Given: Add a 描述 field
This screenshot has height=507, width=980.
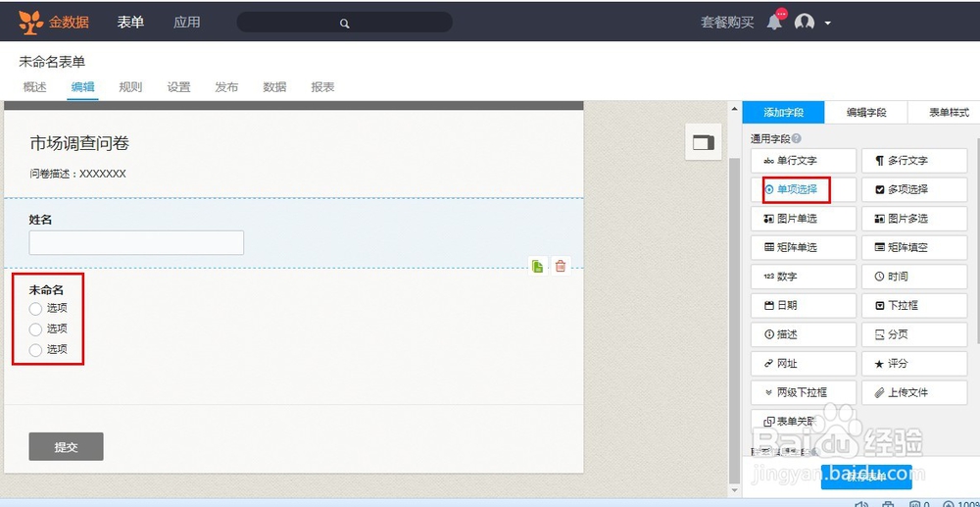Looking at the screenshot, I should 804,334.
